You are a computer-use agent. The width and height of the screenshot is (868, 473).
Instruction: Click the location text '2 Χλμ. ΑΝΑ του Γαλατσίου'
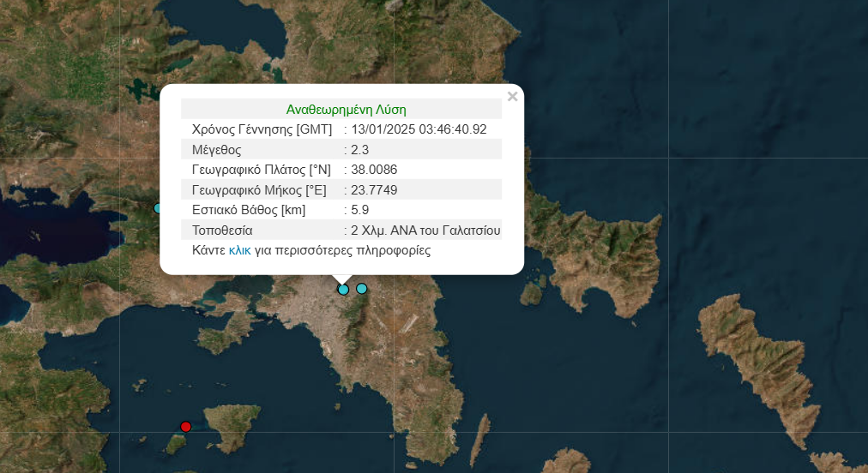[x=425, y=231]
